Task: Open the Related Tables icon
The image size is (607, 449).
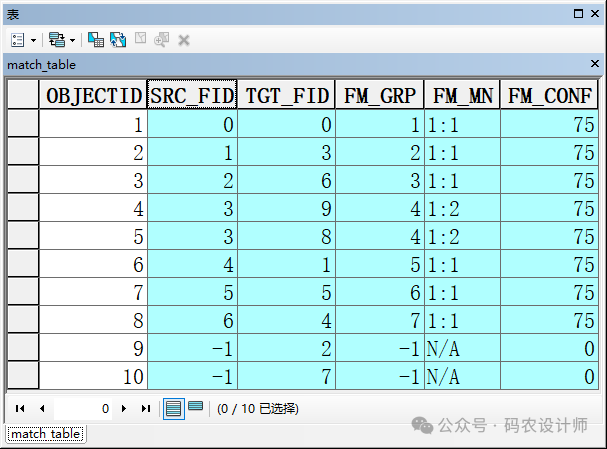Action: click(56, 40)
